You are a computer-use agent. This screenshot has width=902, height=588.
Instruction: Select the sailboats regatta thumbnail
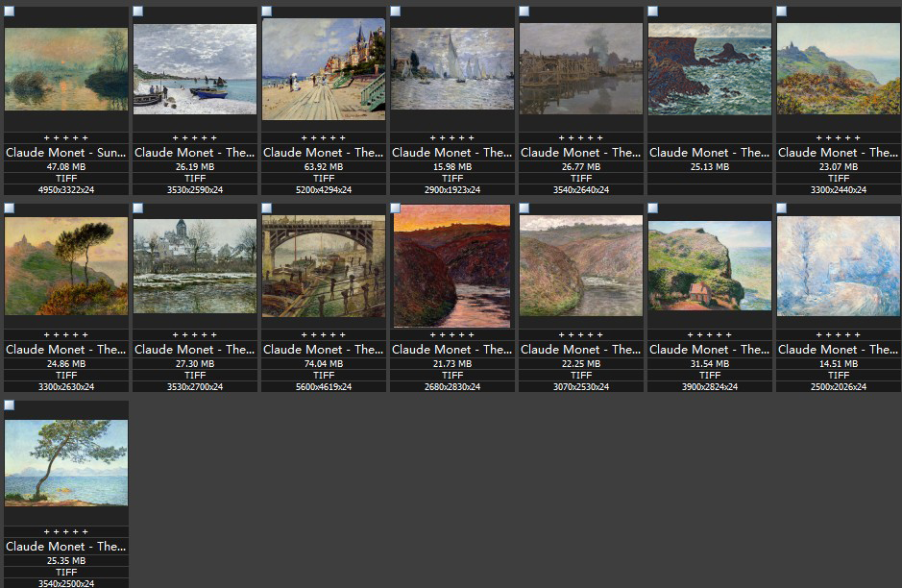(452, 69)
